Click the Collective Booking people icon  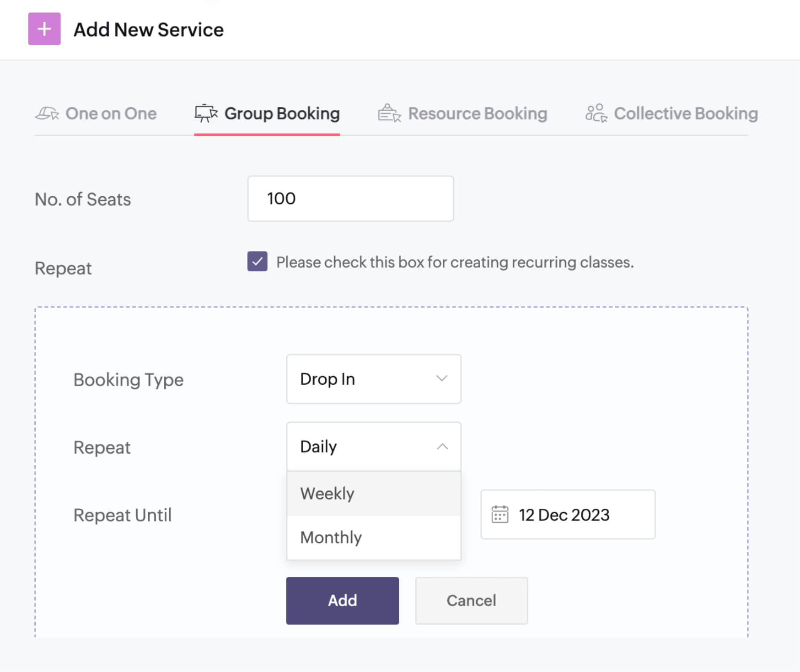[596, 113]
